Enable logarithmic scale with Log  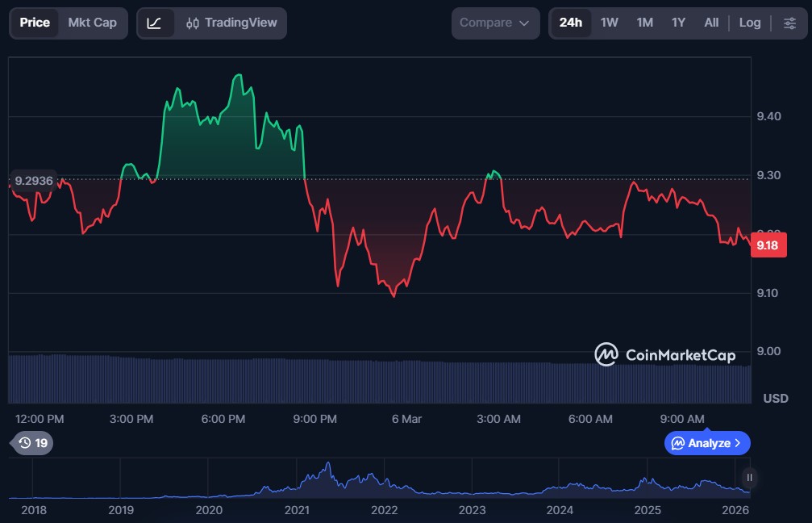pyautogui.click(x=750, y=23)
